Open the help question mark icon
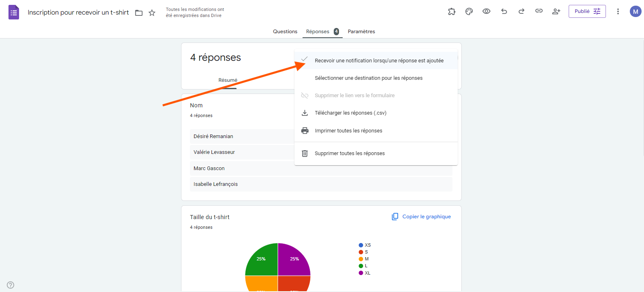644x292 pixels. click(11, 285)
